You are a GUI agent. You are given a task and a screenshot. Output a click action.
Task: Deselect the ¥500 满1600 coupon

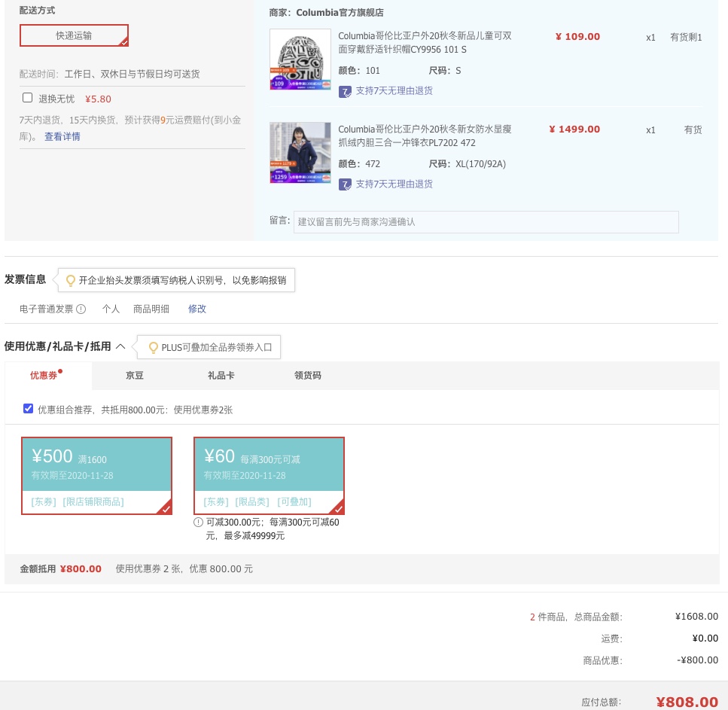(x=96, y=476)
